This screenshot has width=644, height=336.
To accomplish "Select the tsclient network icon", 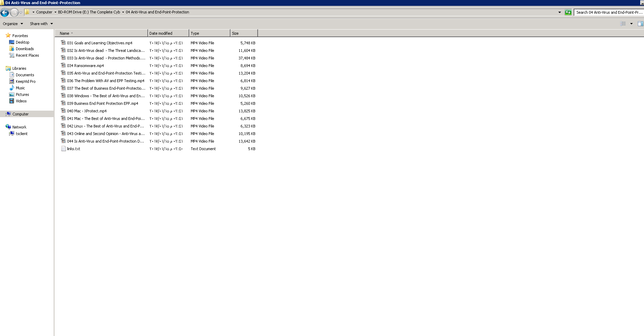I will coord(12,134).
